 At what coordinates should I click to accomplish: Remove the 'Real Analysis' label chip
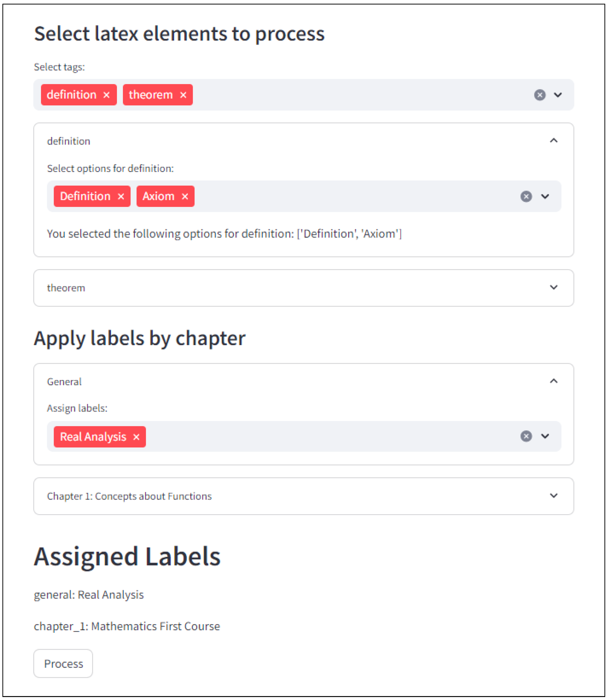[x=136, y=437]
